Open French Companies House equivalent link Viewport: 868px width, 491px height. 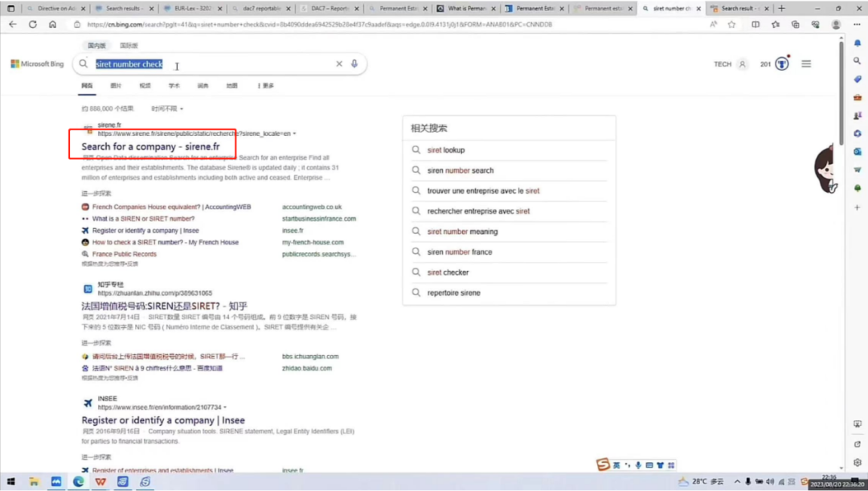(172, 207)
